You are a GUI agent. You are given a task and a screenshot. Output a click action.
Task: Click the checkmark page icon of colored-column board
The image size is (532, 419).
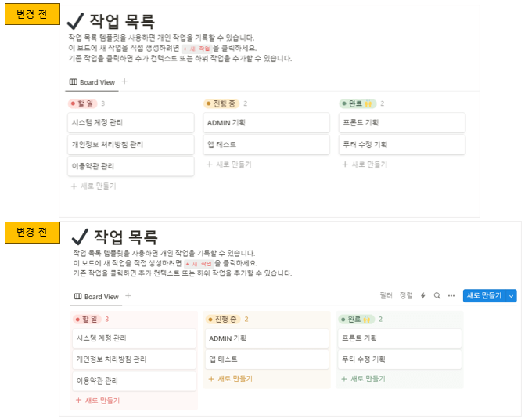point(80,237)
